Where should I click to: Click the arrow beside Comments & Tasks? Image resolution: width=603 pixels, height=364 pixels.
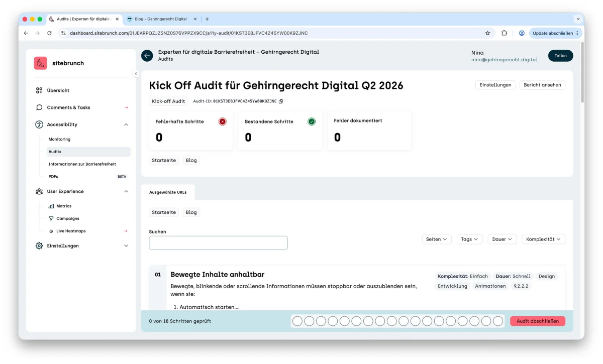coord(126,107)
